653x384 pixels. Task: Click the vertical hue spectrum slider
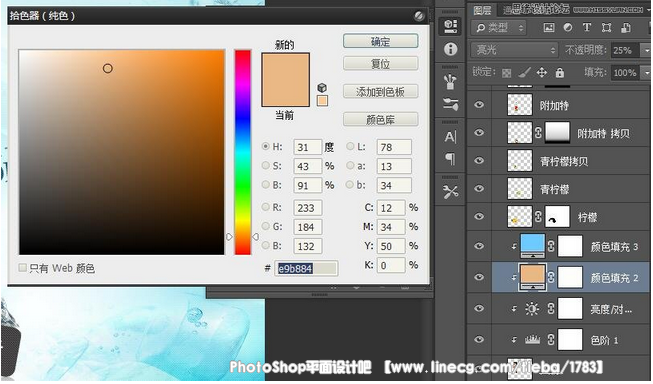click(242, 152)
